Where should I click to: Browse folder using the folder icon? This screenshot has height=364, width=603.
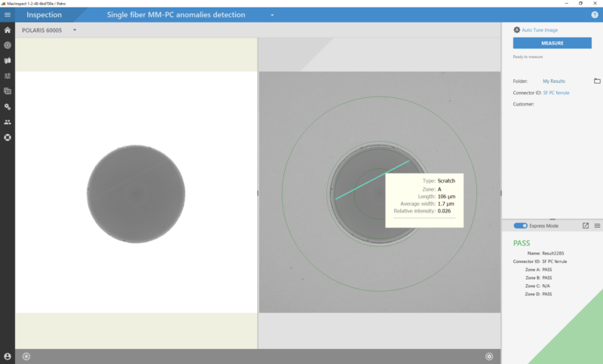click(597, 81)
